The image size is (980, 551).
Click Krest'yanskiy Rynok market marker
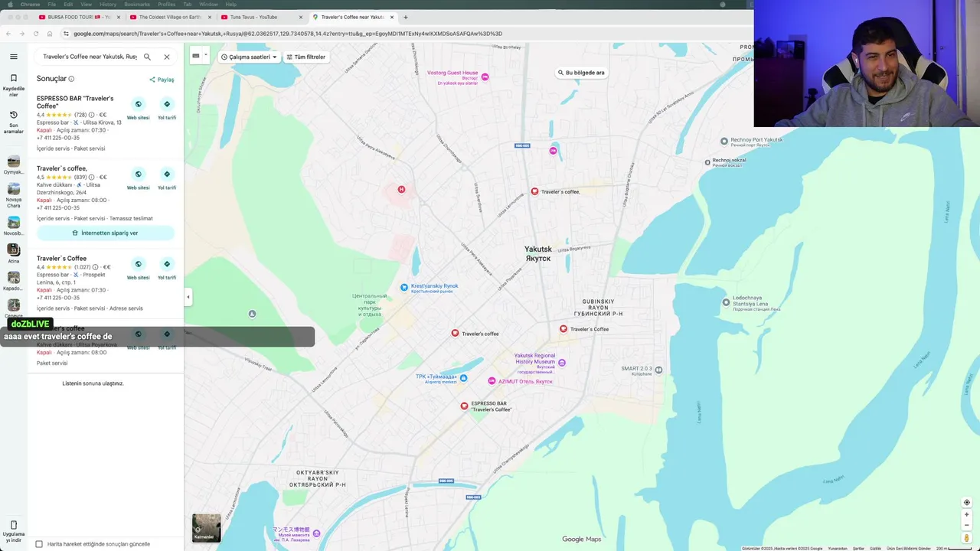point(404,287)
